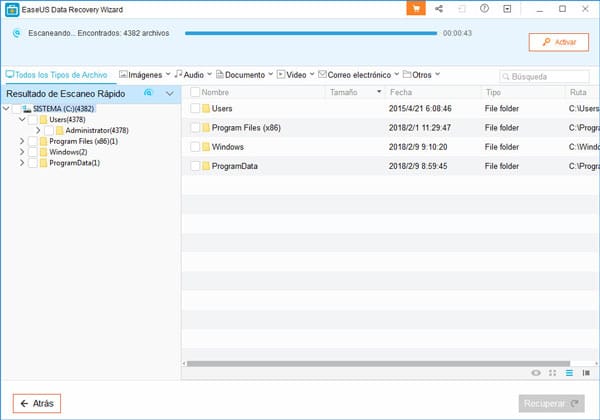Select the Video filter tab
The image size is (600, 420).
coord(292,75)
